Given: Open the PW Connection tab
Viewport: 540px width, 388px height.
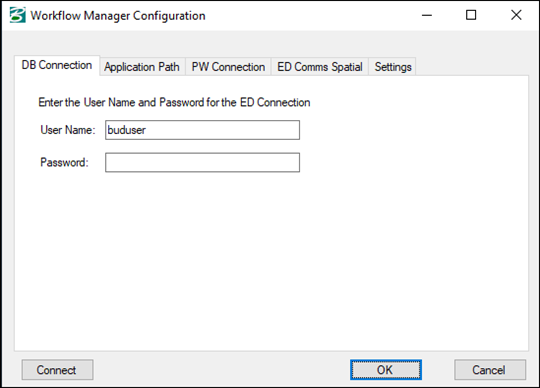Looking at the screenshot, I should pyautogui.click(x=228, y=67).
